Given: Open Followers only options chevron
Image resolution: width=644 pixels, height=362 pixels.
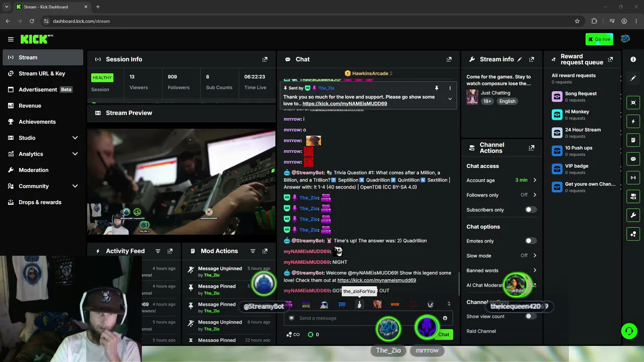Looking at the screenshot, I should 535,195.
